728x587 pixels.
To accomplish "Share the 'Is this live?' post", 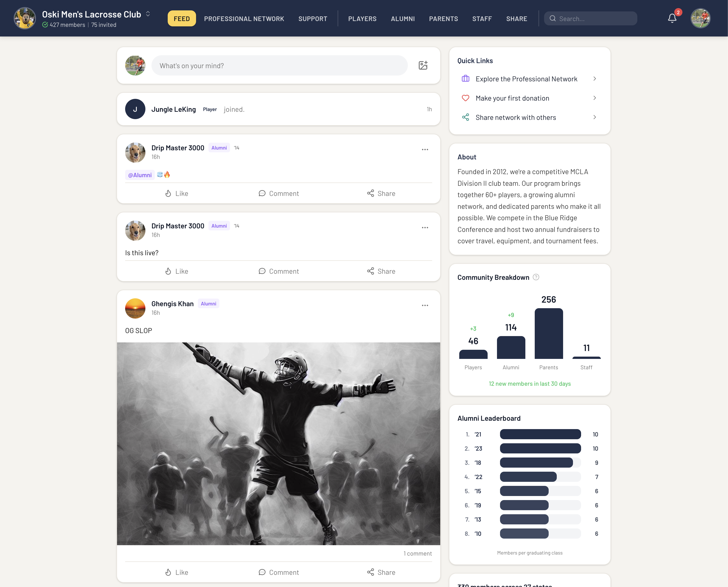I will click(x=381, y=271).
